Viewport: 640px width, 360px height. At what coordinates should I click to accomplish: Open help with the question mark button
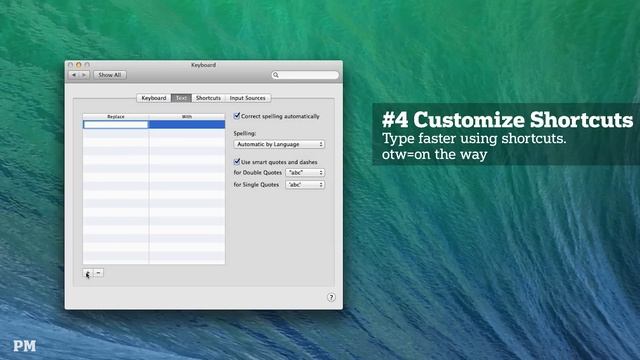coord(331,297)
